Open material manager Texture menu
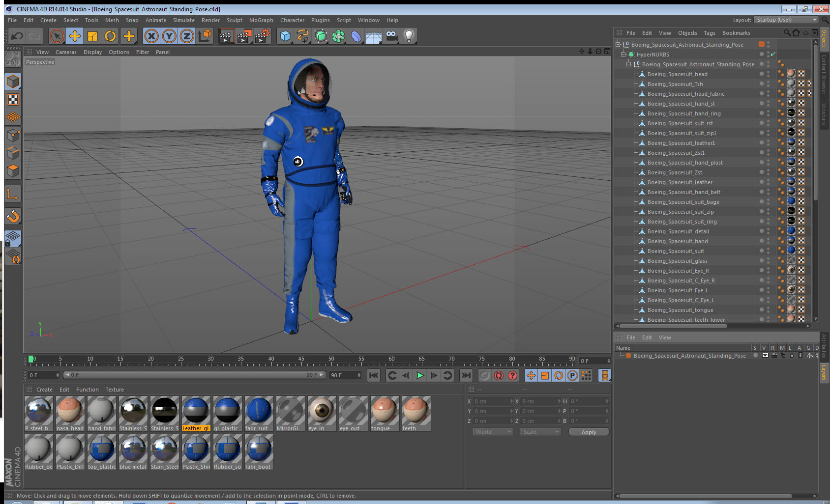This screenshot has width=830, height=504. coord(115,390)
